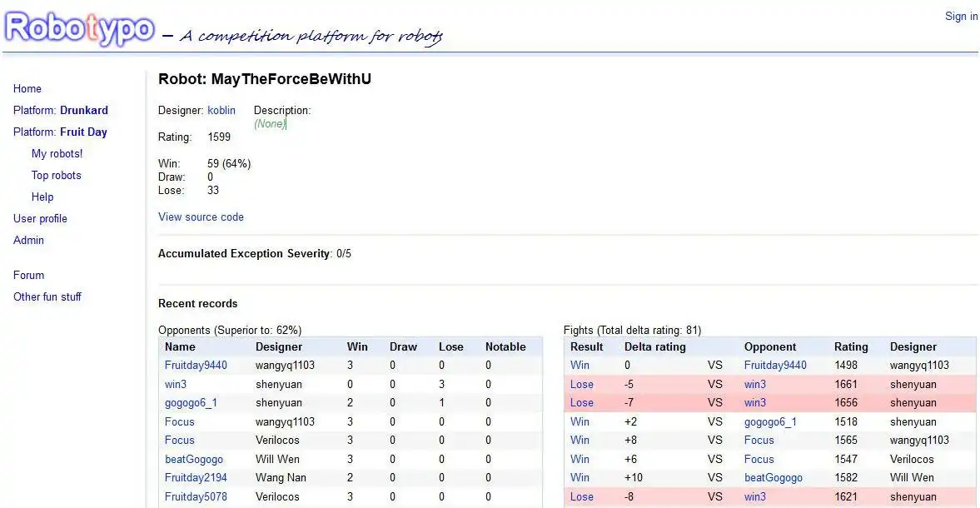
Task: Go to Home in sidebar
Action: point(27,89)
